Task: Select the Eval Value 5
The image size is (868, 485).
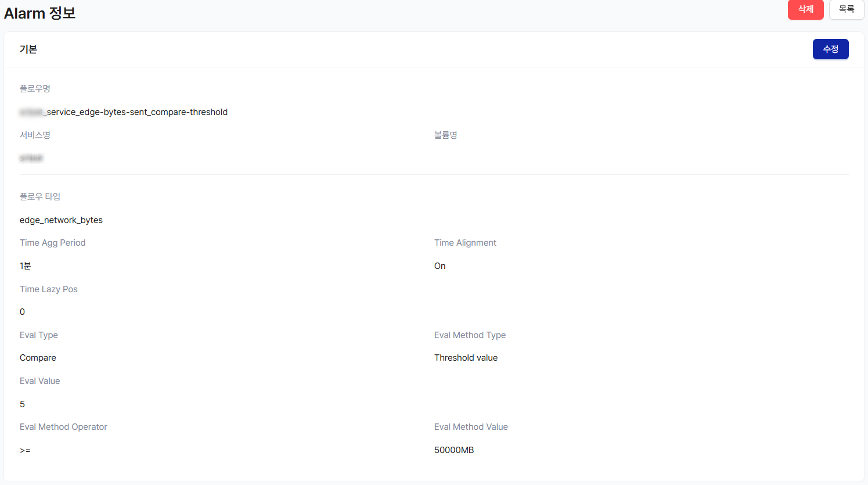Action: tap(23, 404)
